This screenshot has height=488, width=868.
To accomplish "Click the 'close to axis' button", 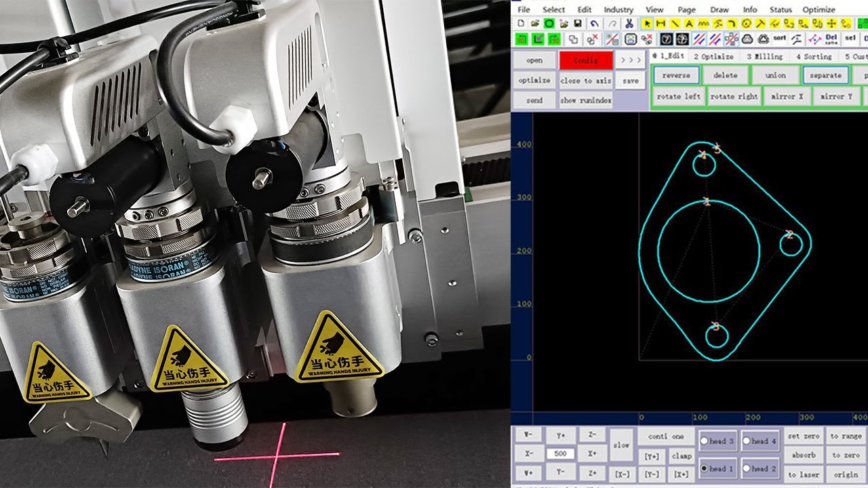I will click(x=587, y=81).
